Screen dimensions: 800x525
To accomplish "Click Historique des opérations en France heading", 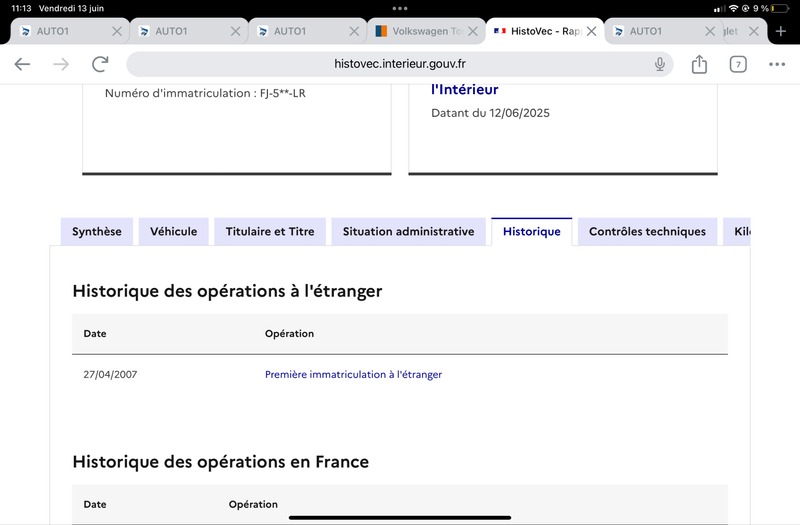I will [x=220, y=462].
